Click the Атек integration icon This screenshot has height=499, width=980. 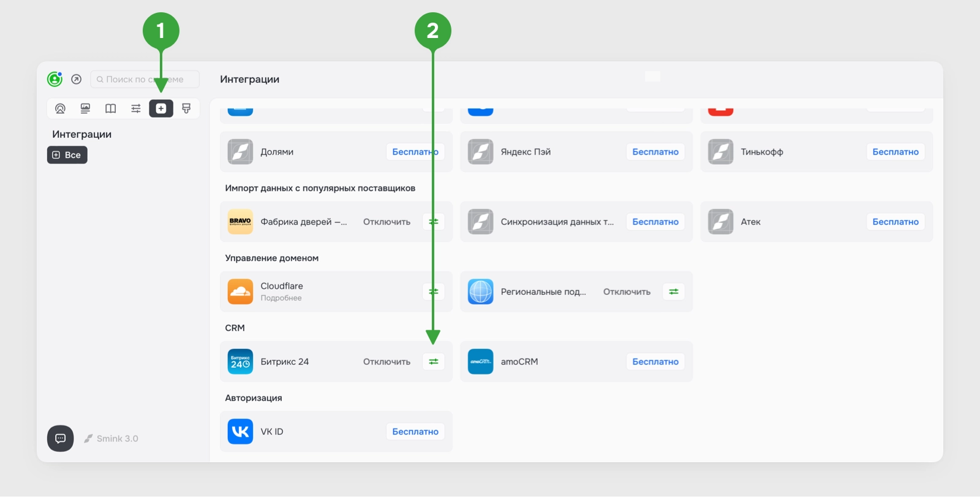[x=720, y=222]
